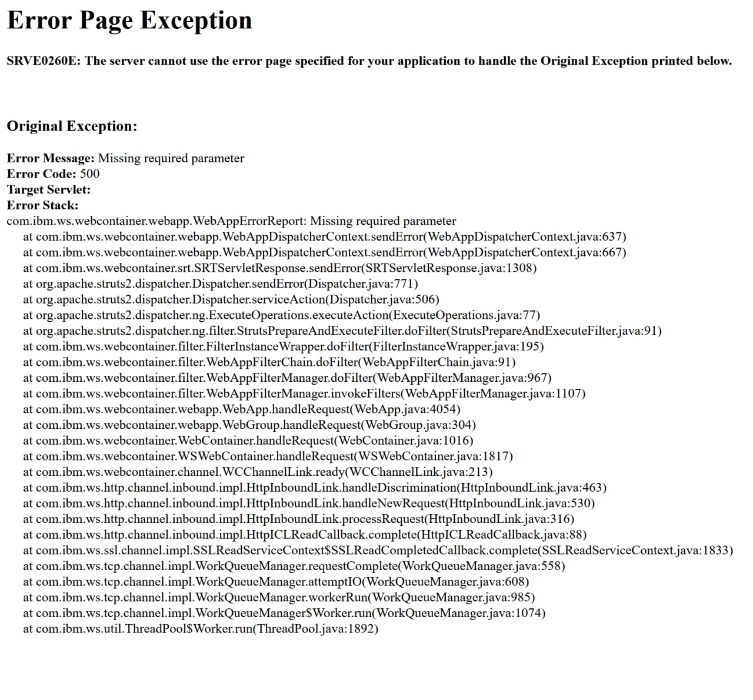Click the WorkQueueManager.attemptIO stack line

(x=276, y=582)
